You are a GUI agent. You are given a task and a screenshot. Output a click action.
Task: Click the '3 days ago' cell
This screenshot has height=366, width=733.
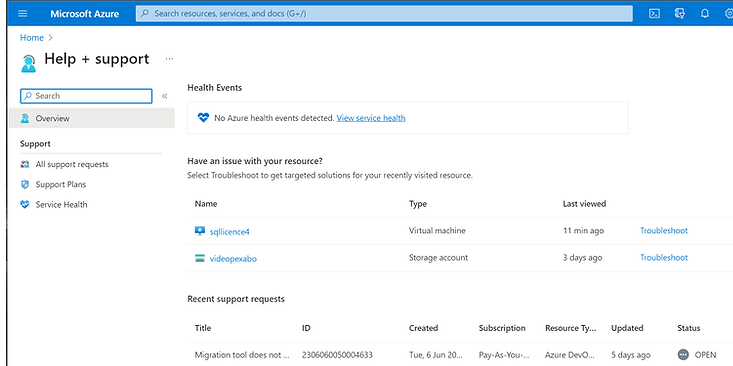tap(582, 258)
